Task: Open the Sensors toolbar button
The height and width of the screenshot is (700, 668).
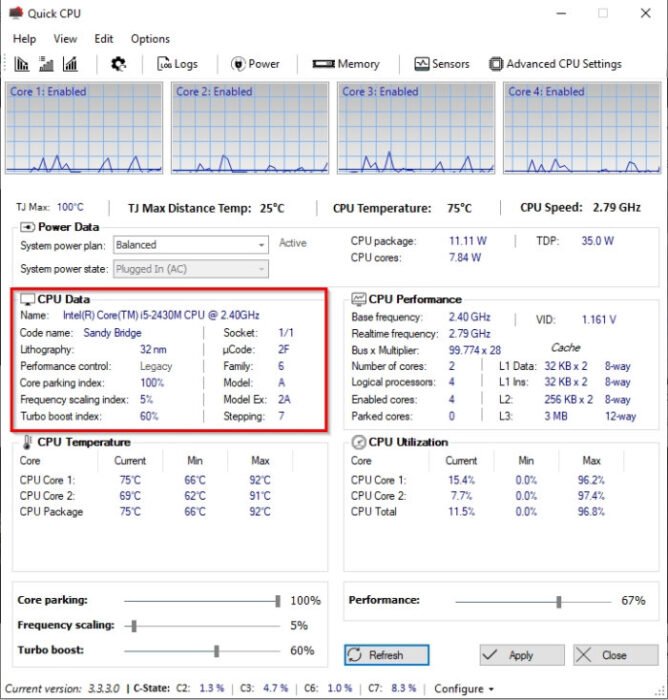Action: [442, 64]
